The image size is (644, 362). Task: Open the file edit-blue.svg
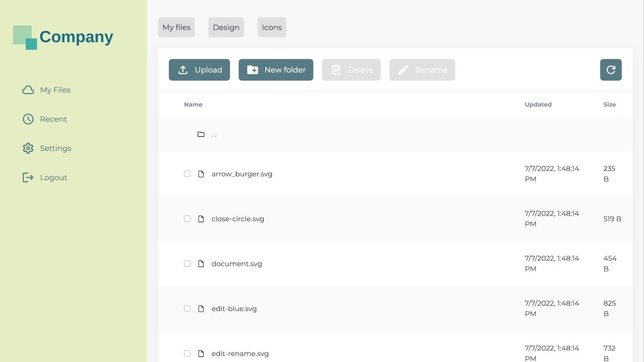[234, 309]
